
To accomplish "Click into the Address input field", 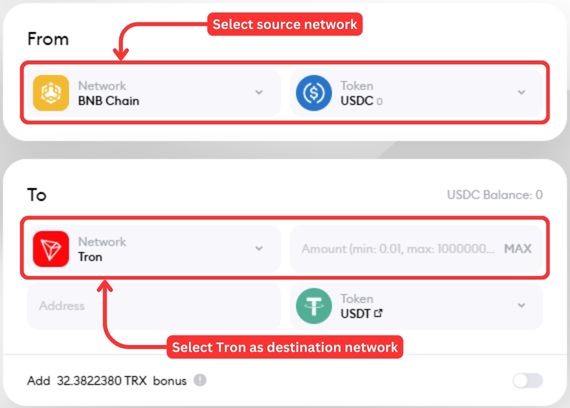I will pyautogui.click(x=154, y=306).
